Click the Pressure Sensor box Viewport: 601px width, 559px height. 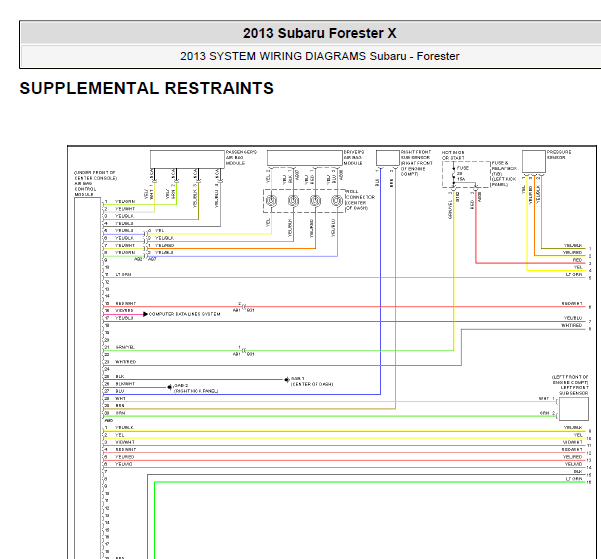[x=534, y=161]
